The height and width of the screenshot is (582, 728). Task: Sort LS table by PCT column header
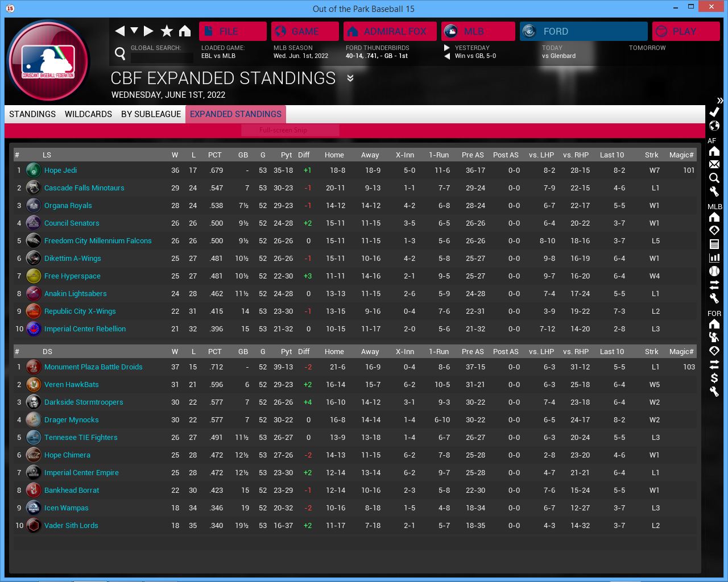coord(214,155)
